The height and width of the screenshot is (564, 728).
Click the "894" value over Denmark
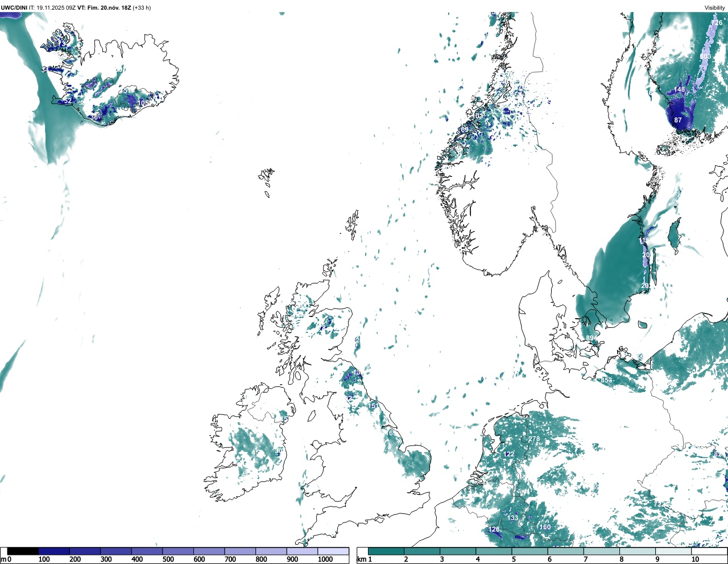pyautogui.click(x=592, y=339)
